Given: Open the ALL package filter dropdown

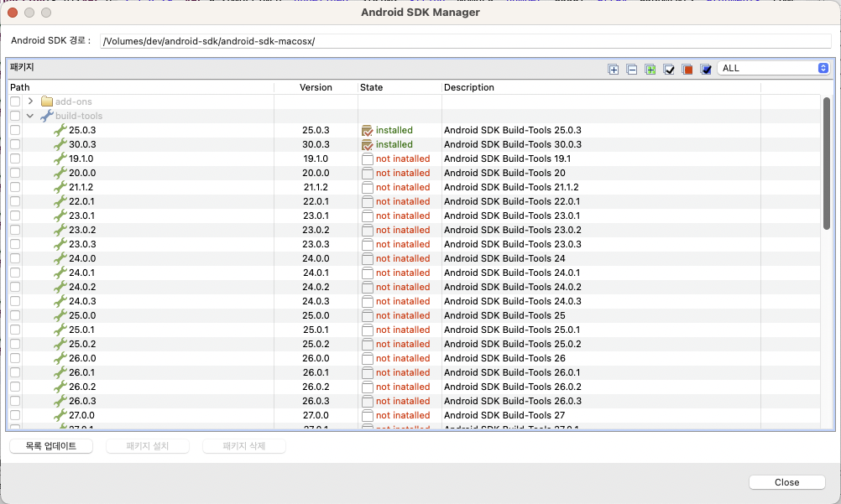Looking at the screenshot, I should pyautogui.click(x=773, y=68).
